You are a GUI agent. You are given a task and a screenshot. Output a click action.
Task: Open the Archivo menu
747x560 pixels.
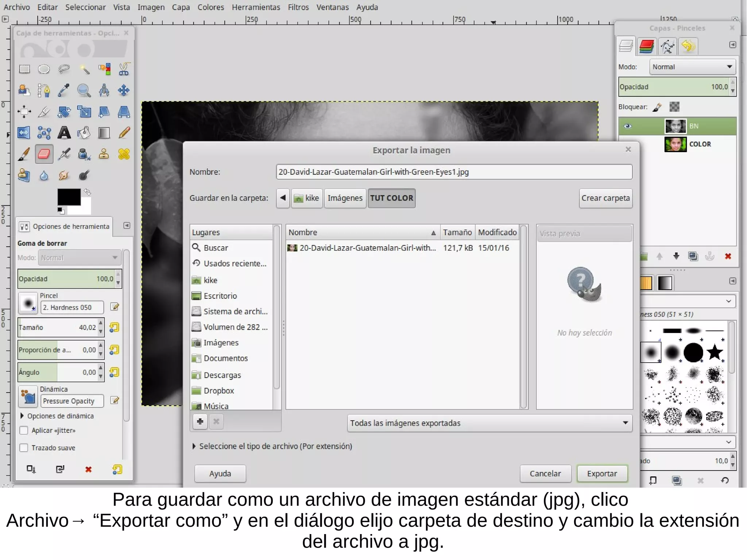pyautogui.click(x=17, y=7)
